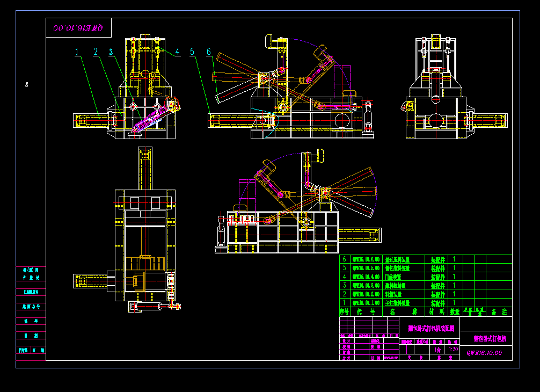
Task: Pick parts list code QWE16.10.4.00
Action: (366, 277)
